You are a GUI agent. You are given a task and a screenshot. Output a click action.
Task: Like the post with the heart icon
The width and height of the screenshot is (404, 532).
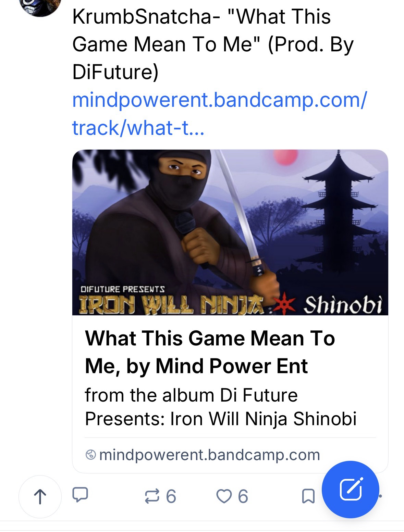pyautogui.click(x=224, y=496)
